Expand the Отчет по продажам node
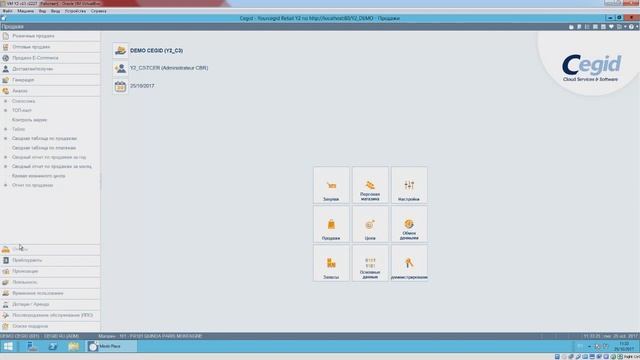Image resolution: width=640 pixels, height=360 pixels. [5, 185]
